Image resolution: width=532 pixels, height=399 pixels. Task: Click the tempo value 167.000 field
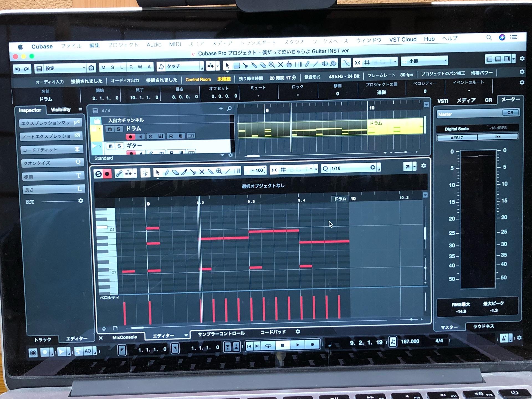[x=410, y=341]
